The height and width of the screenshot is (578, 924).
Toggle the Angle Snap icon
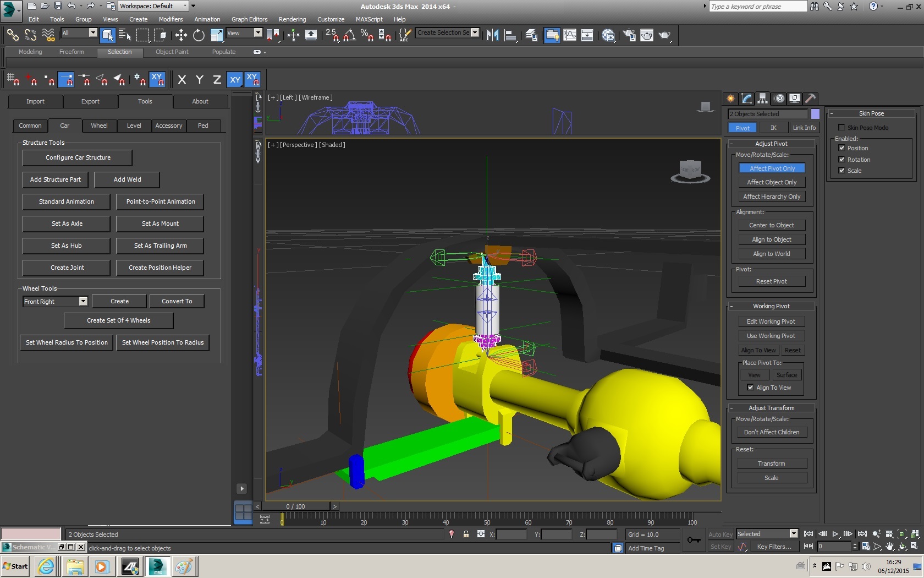click(x=349, y=35)
